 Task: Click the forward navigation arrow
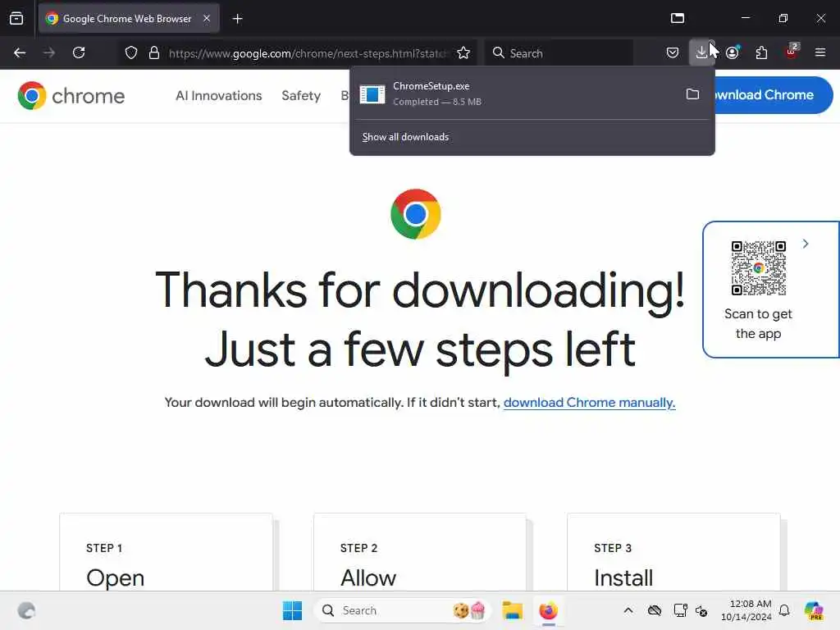(x=49, y=52)
